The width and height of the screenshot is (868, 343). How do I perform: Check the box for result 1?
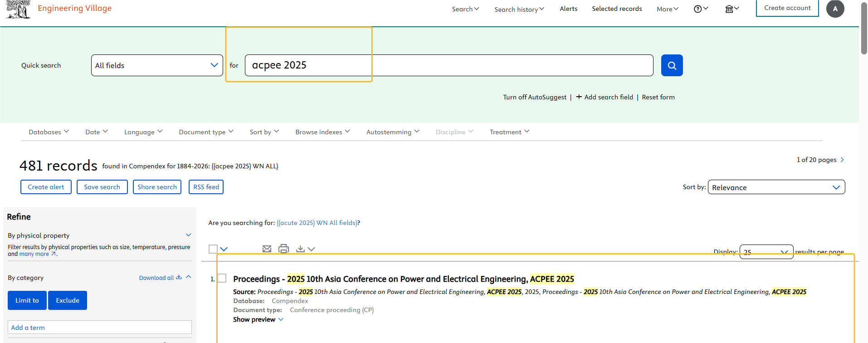click(222, 278)
